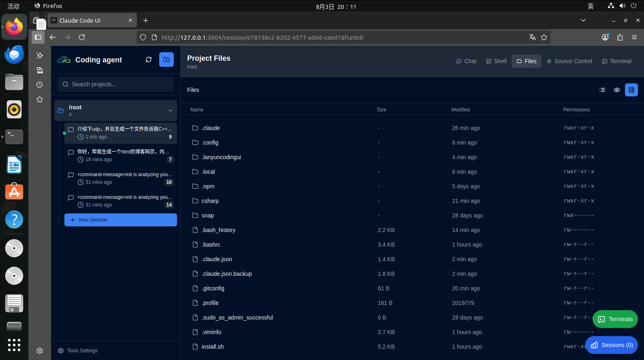644x360 pixels.
Task: Open the Rhythmbox icon in the dock
Action: click(14, 109)
